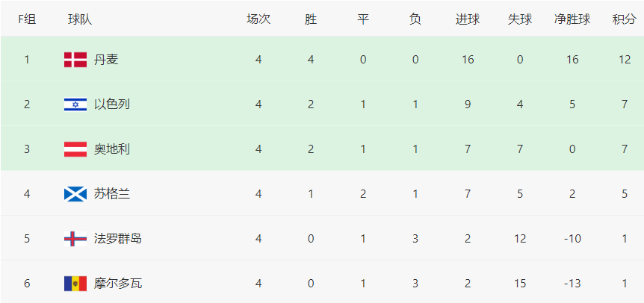
Task: Open the 法罗群岛 team page
Action: (118, 239)
